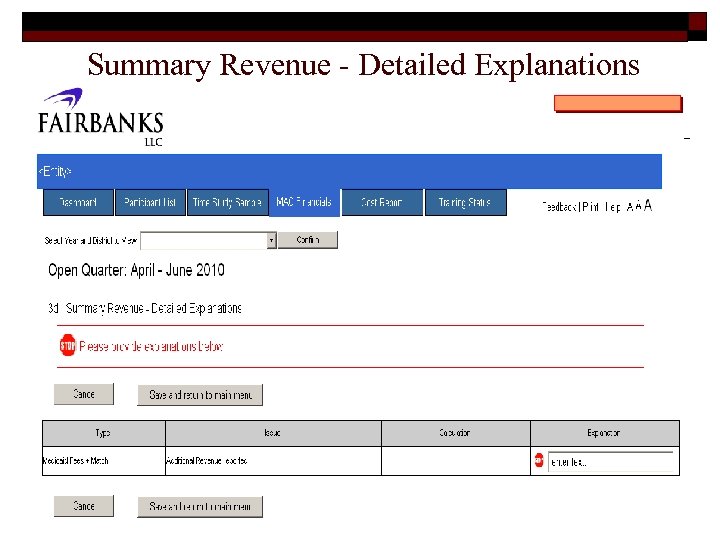Click the upper Save and return to main menu button

click(200, 395)
